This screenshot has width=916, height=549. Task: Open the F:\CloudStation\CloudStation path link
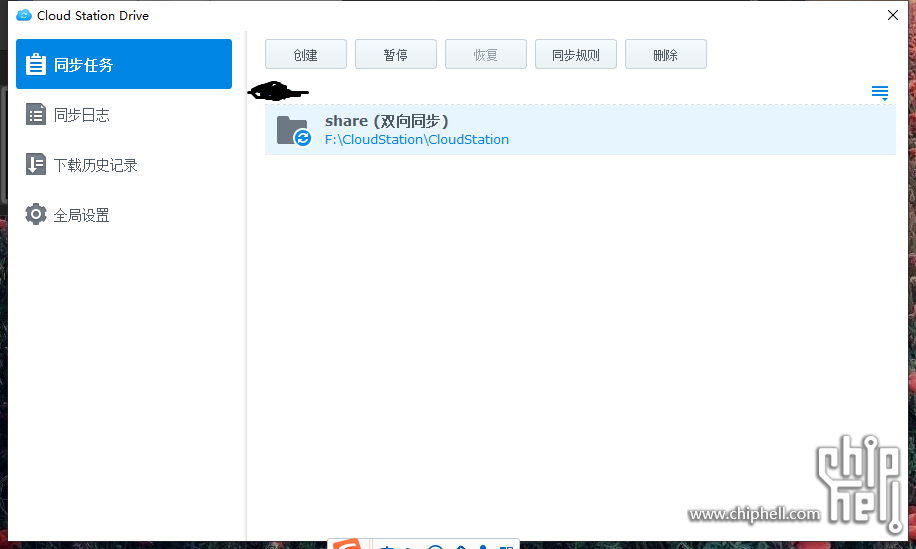pyautogui.click(x=417, y=140)
